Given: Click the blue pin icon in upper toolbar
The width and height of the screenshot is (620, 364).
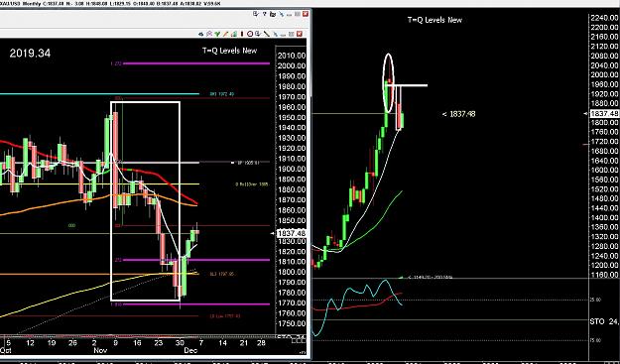Looking at the screenshot, I should pyautogui.click(x=282, y=14).
